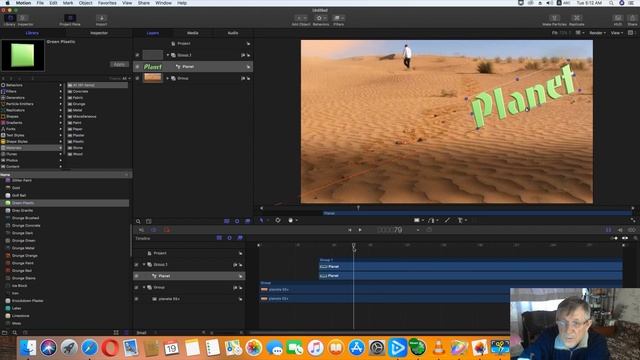Open the Filters toolbar menu

[x=338, y=18]
